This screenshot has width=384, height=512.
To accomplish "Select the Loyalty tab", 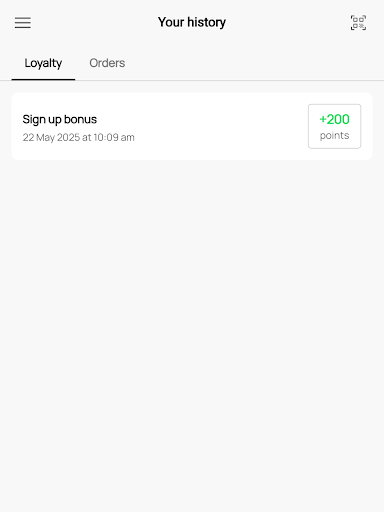I will click(x=43, y=63).
